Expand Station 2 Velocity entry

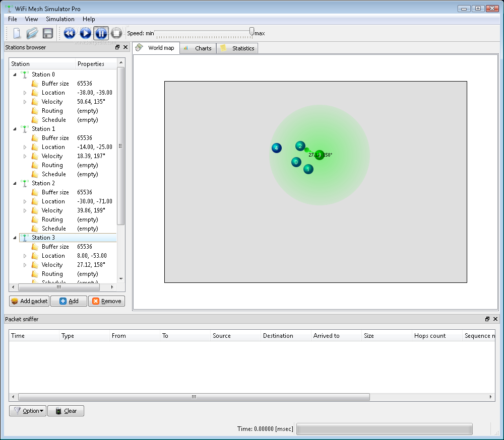[x=25, y=210]
